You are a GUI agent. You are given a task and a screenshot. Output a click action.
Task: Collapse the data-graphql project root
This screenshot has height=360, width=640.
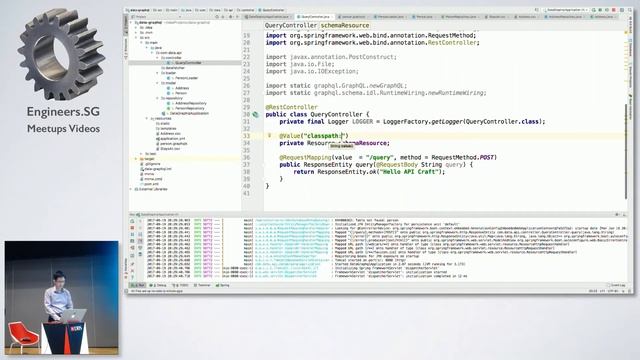[131, 22]
